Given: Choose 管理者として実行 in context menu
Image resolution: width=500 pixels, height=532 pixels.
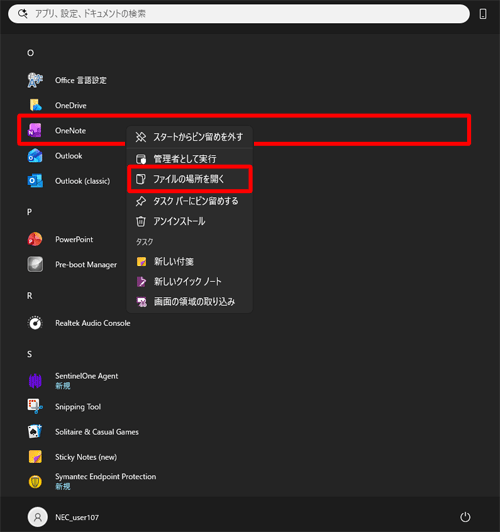Looking at the screenshot, I should tap(189, 158).
